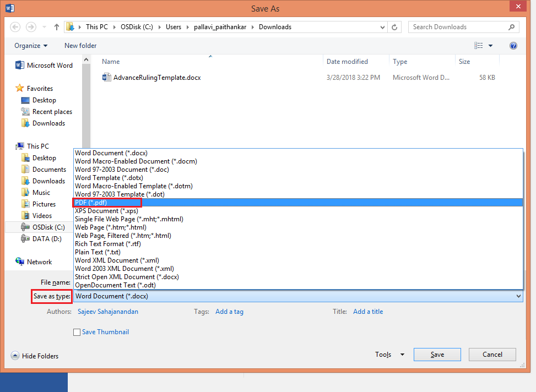This screenshot has height=392, width=536.
Task: Hide Folders pane
Action: click(35, 356)
